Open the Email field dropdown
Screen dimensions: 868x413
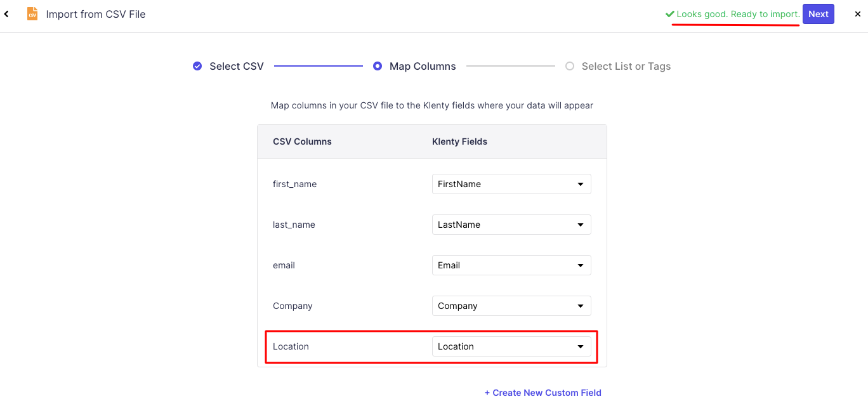511,265
